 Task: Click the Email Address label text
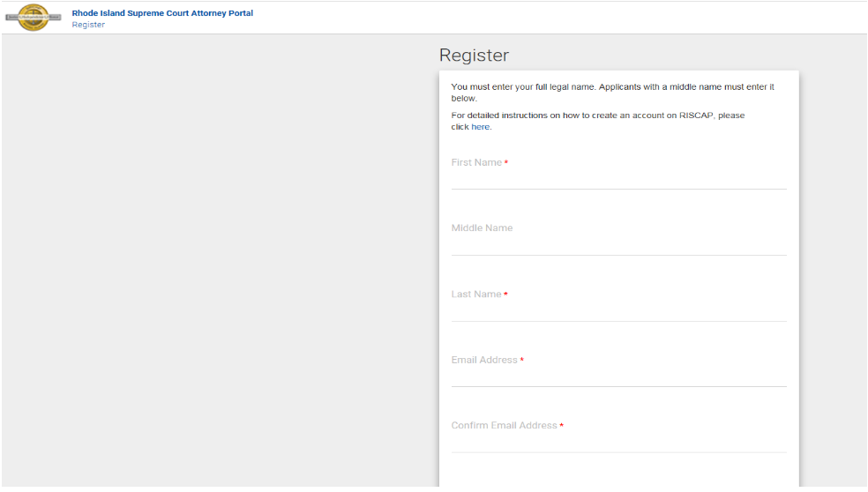(484, 361)
